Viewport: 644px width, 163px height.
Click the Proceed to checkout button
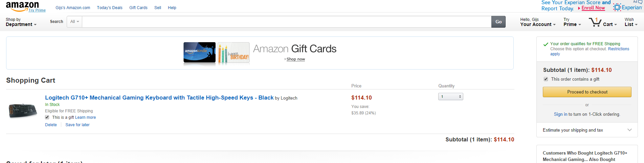click(x=587, y=92)
